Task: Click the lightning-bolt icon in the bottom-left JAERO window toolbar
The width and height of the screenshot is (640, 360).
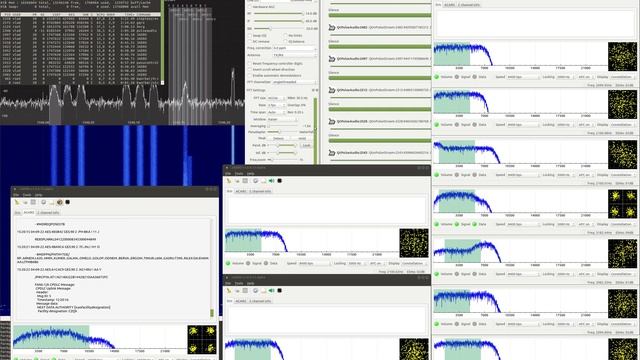Action: pos(17,202)
